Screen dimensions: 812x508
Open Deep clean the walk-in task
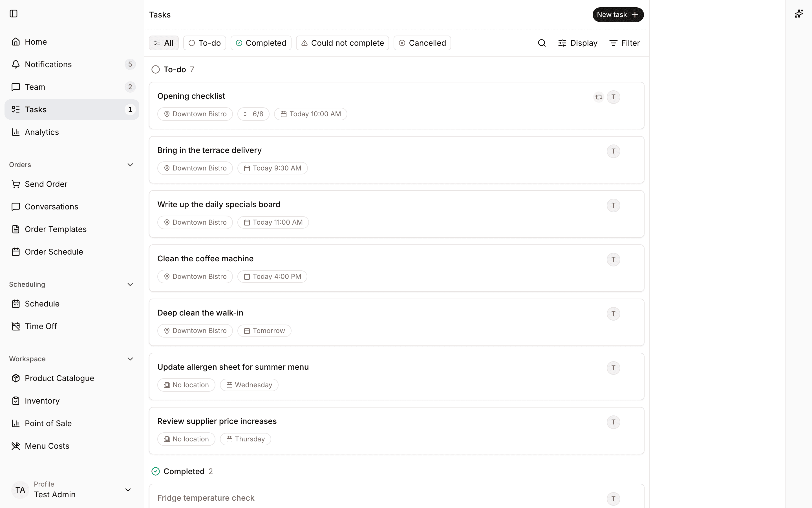click(x=396, y=323)
